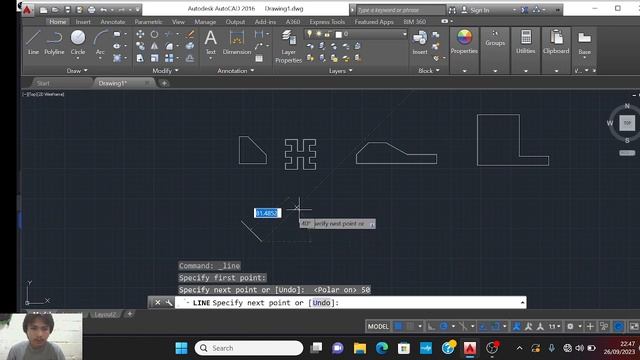Click the Move tool in Modify panel
This screenshot has width=640, height=360.
(140, 34)
